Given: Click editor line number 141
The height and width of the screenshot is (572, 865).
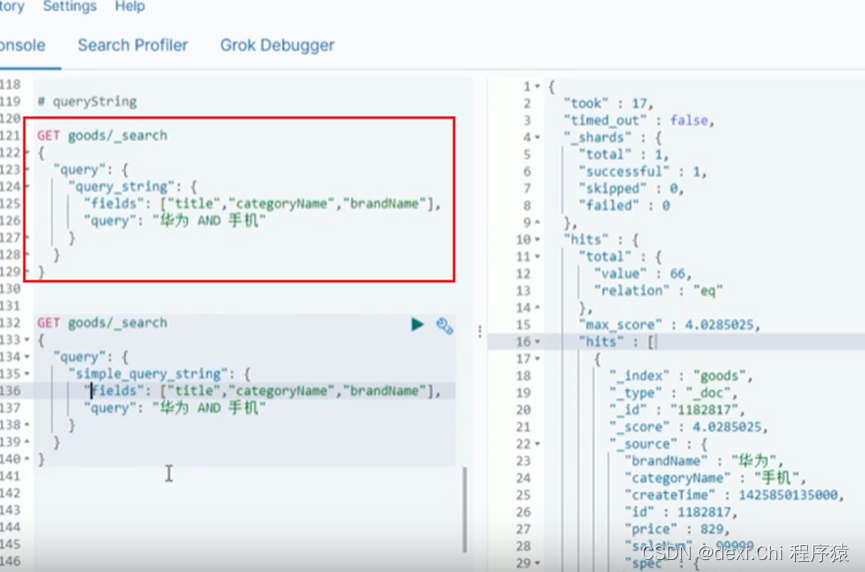Looking at the screenshot, I should [x=10, y=476].
